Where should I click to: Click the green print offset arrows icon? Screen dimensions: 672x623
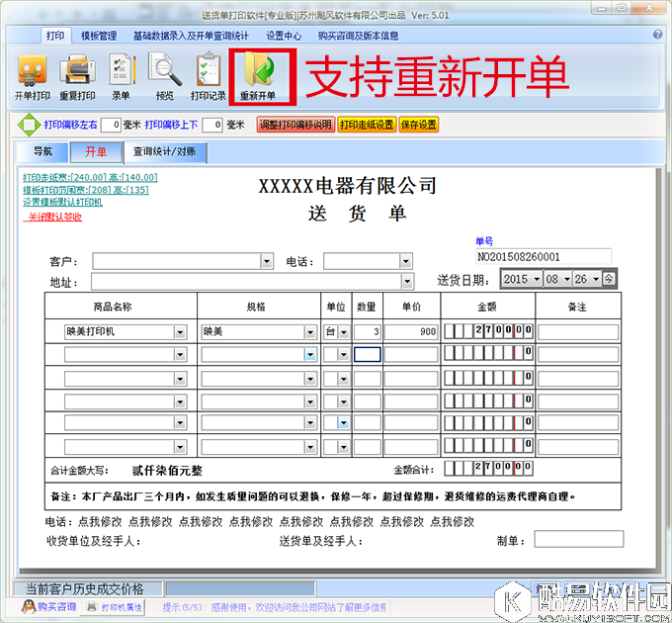tap(29, 125)
